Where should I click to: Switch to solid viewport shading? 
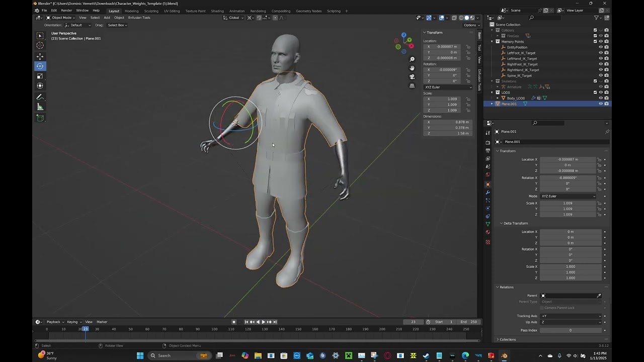coord(466,18)
